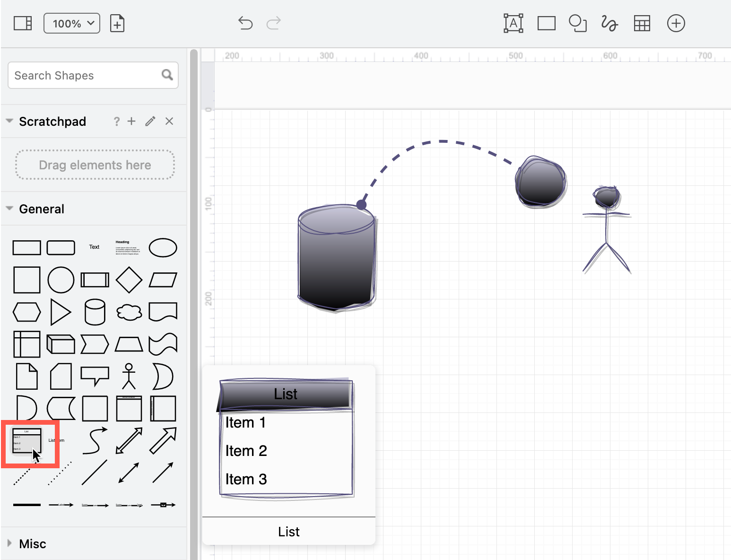The width and height of the screenshot is (731, 560).
Task: Click inside the Search Shapes field
Action: pos(80,75)
